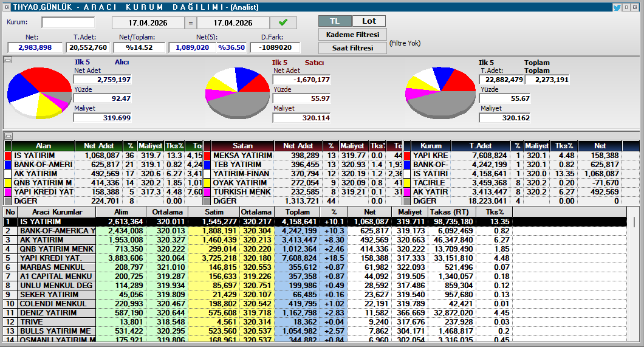Click T.Adet value 20,552,760
Viewport: 644px width, 347px height.
pos(88,47)
